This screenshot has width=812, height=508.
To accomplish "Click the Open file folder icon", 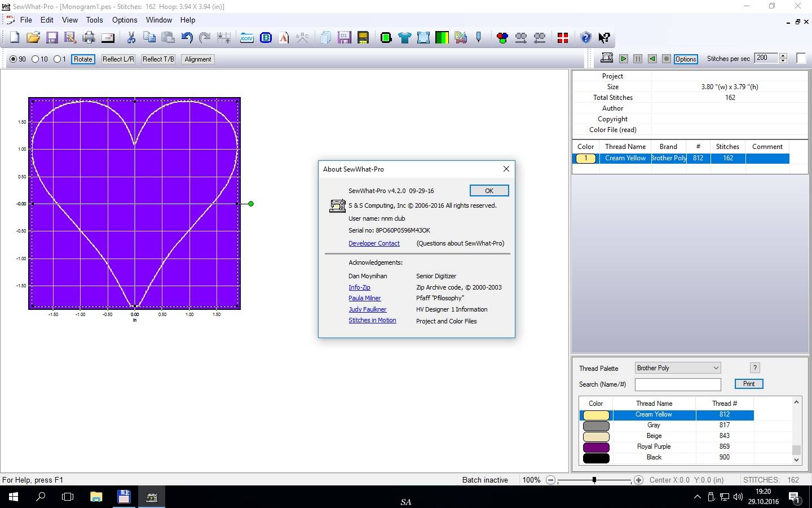I will (x=33, y=38).
